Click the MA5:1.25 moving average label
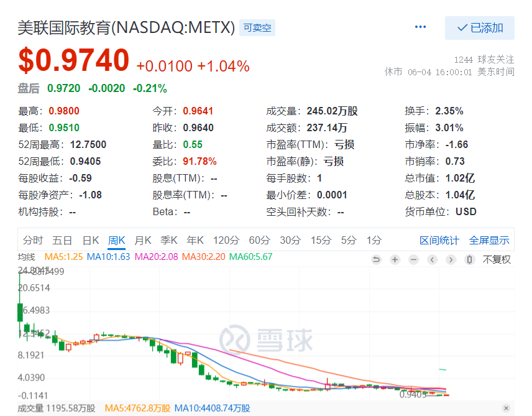The image size is (532, 416). 63,257
